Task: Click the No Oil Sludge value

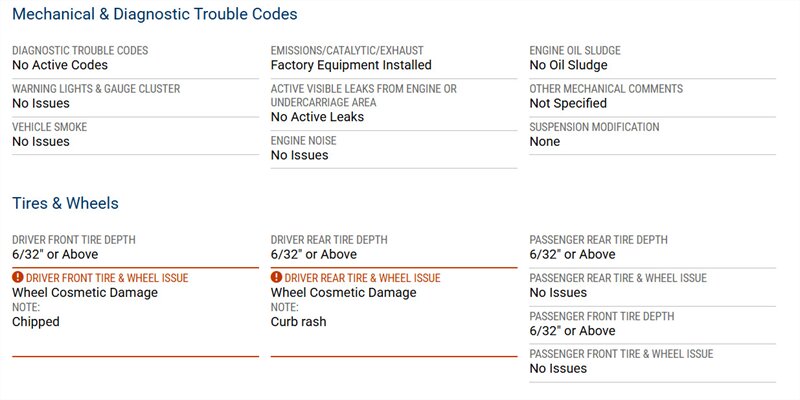Action: tap(568, 65)
